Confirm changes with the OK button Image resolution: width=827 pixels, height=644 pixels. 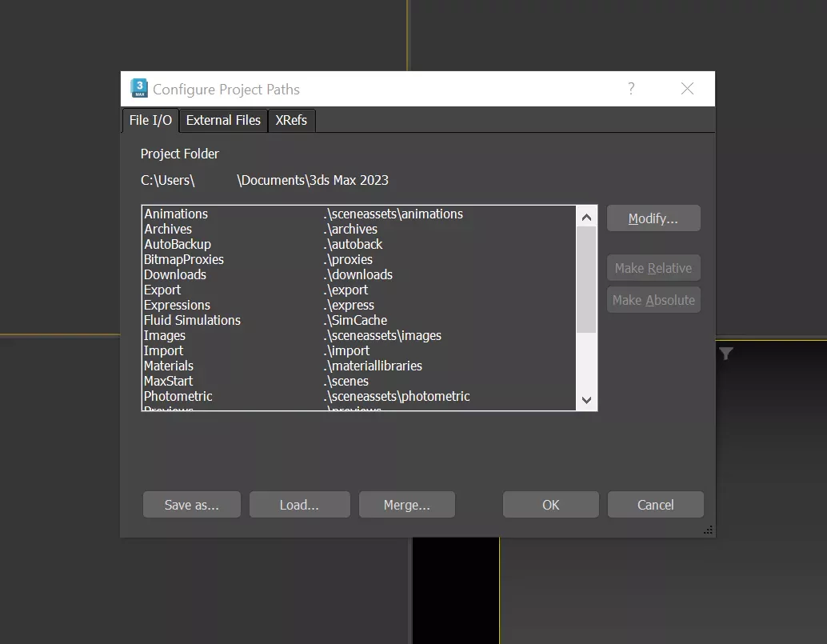click(x=550, y=504)
